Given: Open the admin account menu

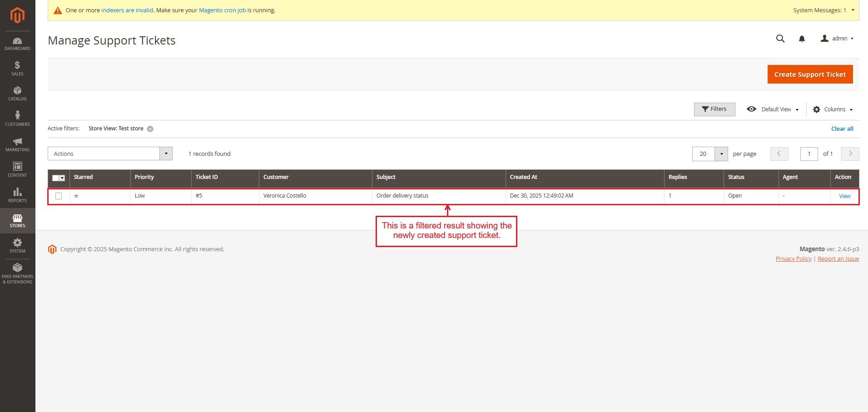Looking at the screenshot, I should point(837,39).
